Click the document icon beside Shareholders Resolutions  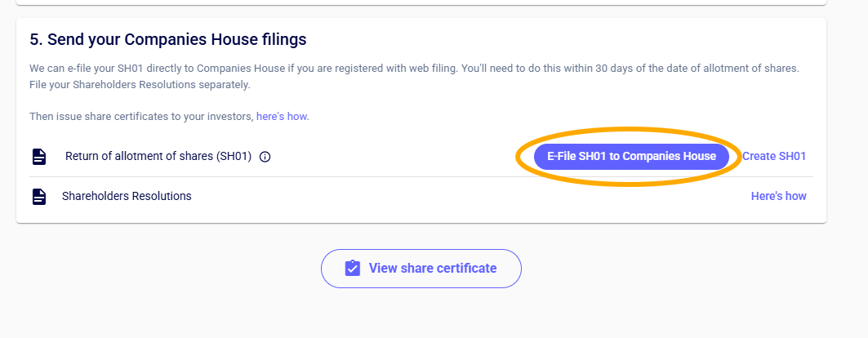click(38, 197)
